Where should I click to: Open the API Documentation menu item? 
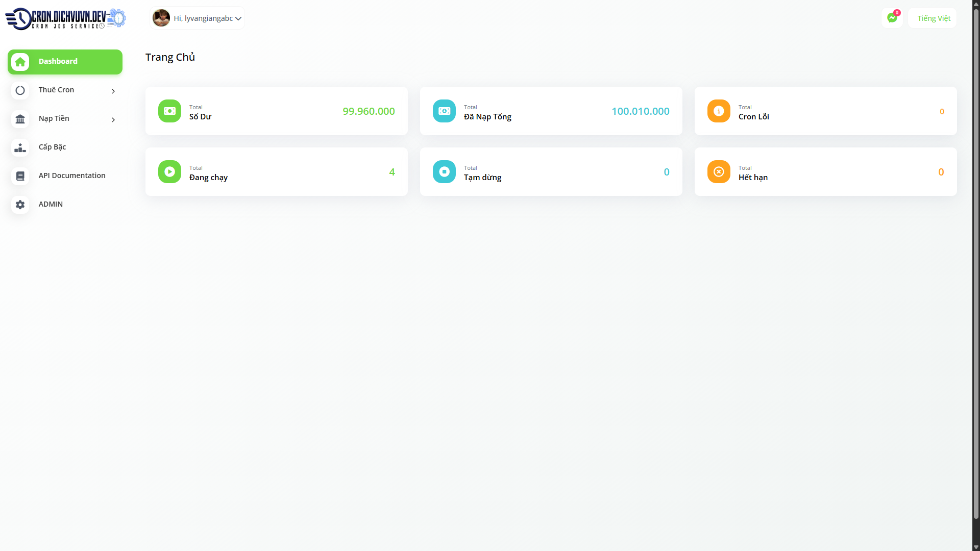(x=72, y=176)
